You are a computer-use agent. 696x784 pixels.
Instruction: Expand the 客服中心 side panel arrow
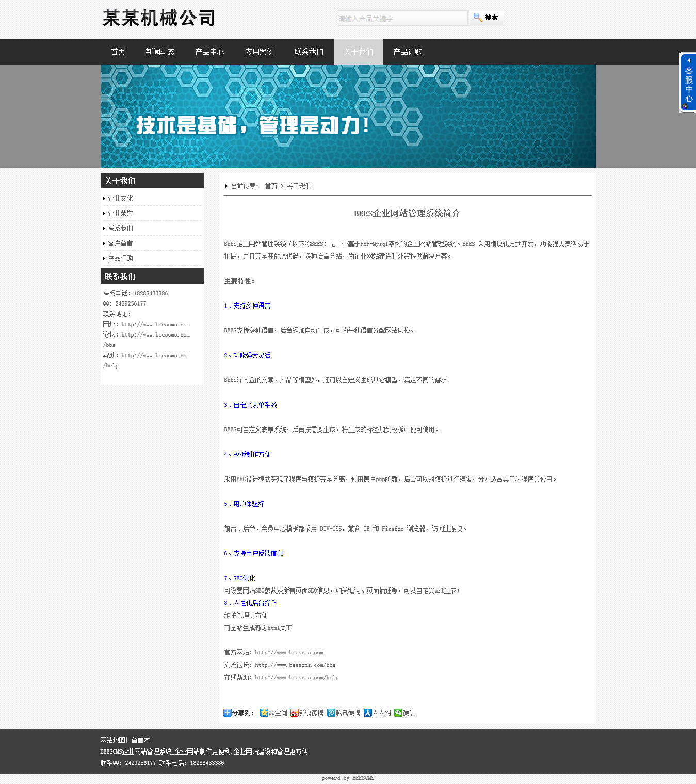point(689,61)
